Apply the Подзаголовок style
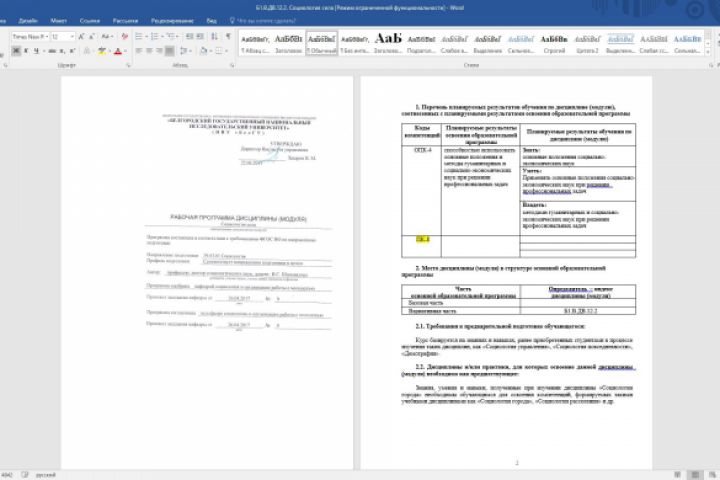The image size is (720, 480). [421, 43]
